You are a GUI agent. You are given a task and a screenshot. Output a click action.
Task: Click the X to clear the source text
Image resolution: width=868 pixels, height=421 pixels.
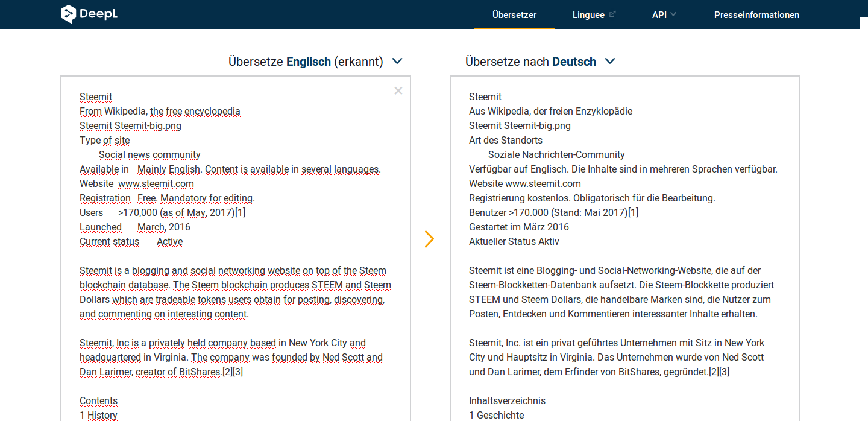point(398,90)
